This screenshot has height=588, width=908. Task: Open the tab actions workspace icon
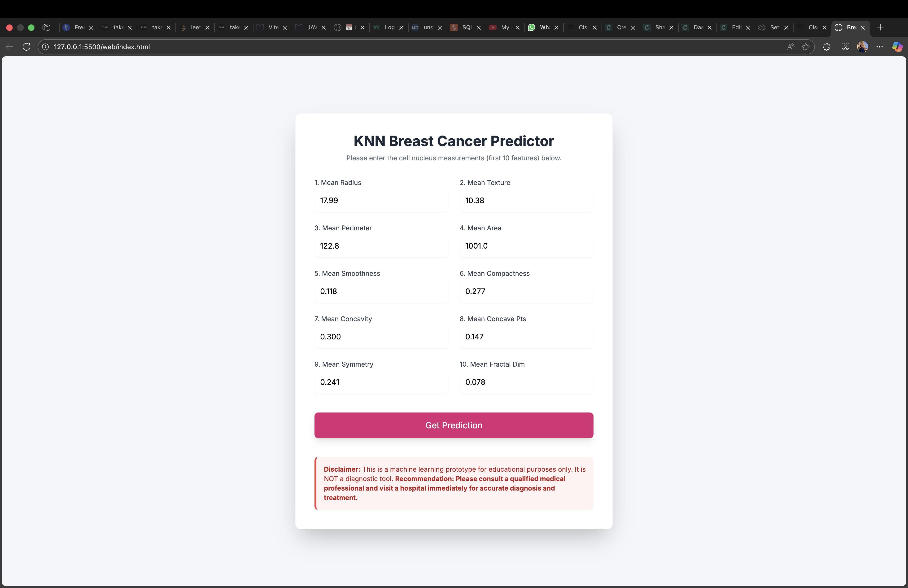46,27
